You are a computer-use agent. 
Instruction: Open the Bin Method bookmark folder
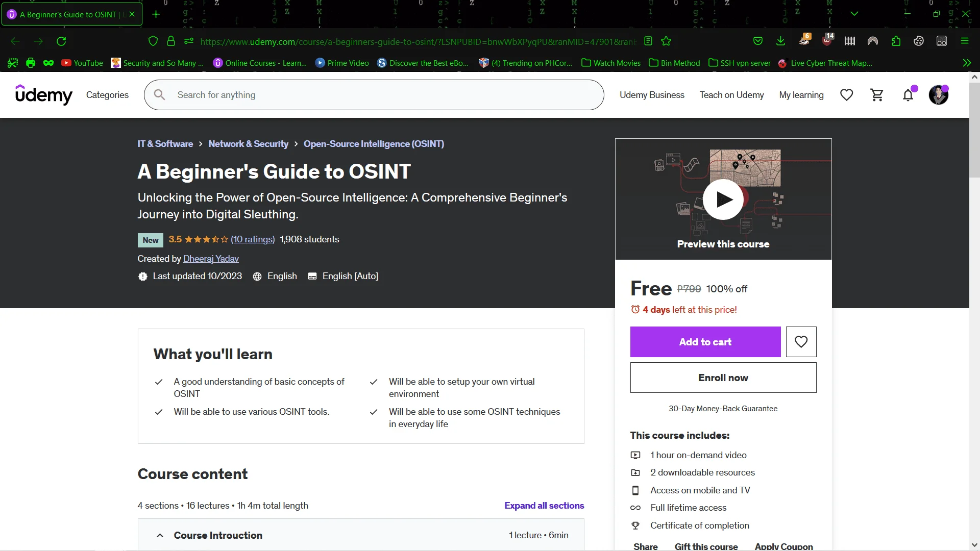(x=674, y=63)
